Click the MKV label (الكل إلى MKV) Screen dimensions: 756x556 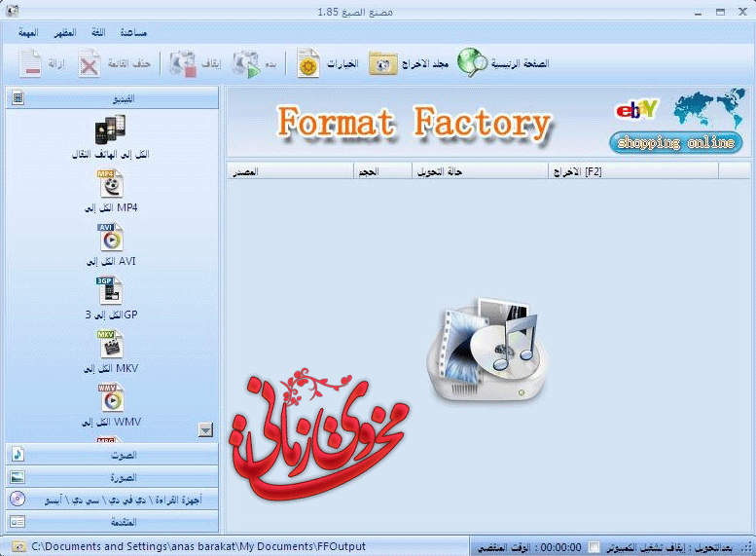click(111, 368)
